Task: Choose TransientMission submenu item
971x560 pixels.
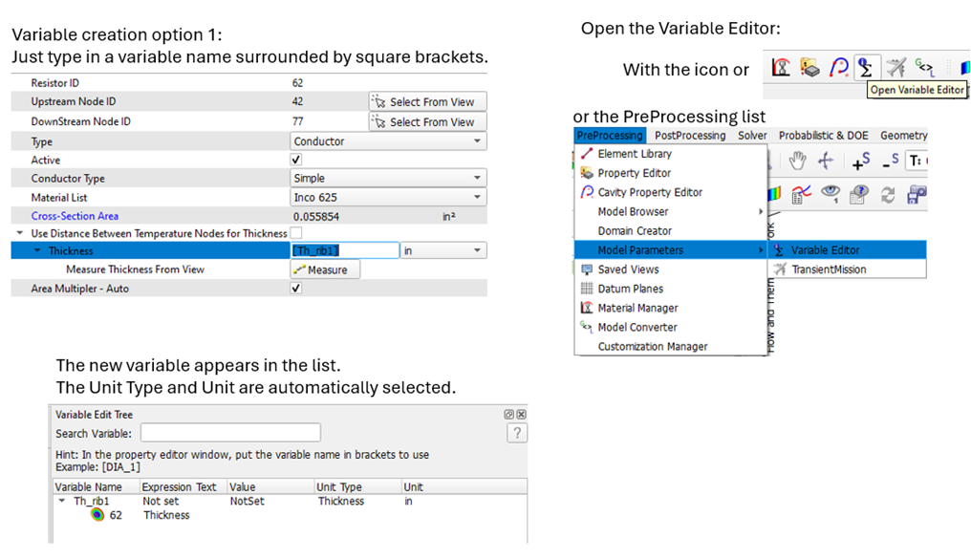Action: [847, 269]
